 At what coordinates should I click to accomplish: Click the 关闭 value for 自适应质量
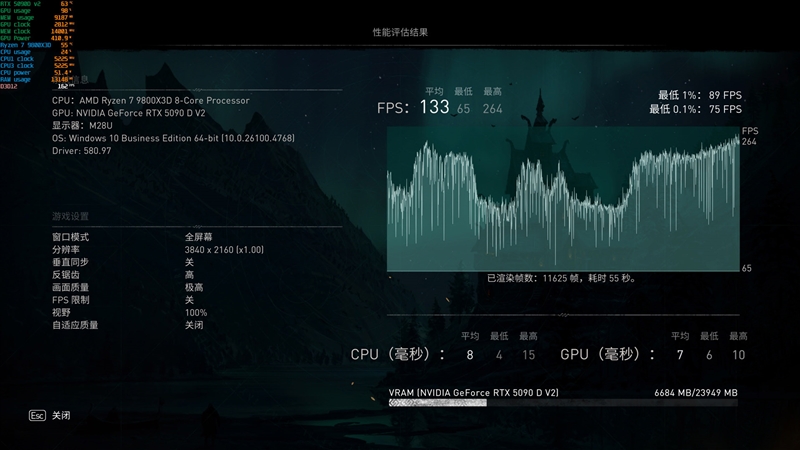click(194, 325)
